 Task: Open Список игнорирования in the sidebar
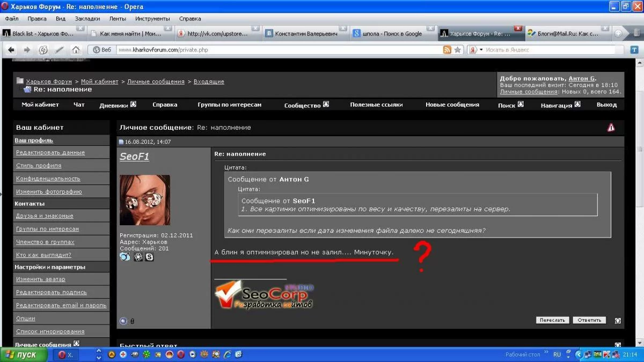coord(50,331)
